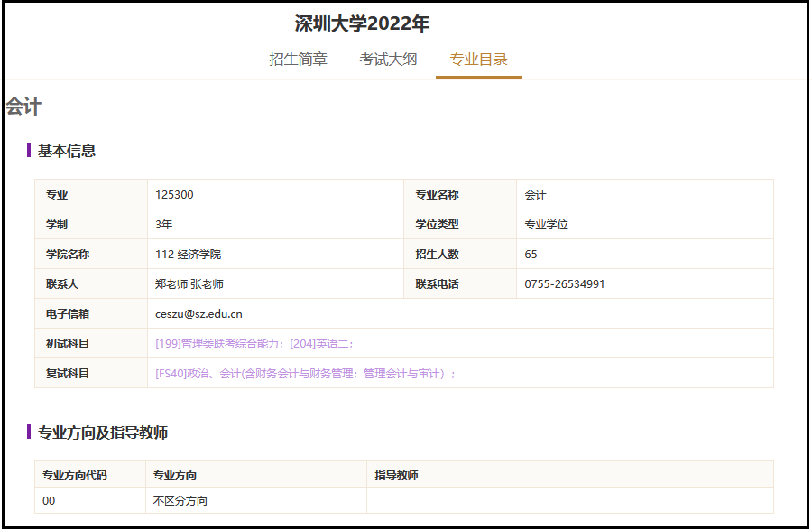Screen dimensions: 812x529
Task: Click the 指导教师 column header
Action: 396,476
